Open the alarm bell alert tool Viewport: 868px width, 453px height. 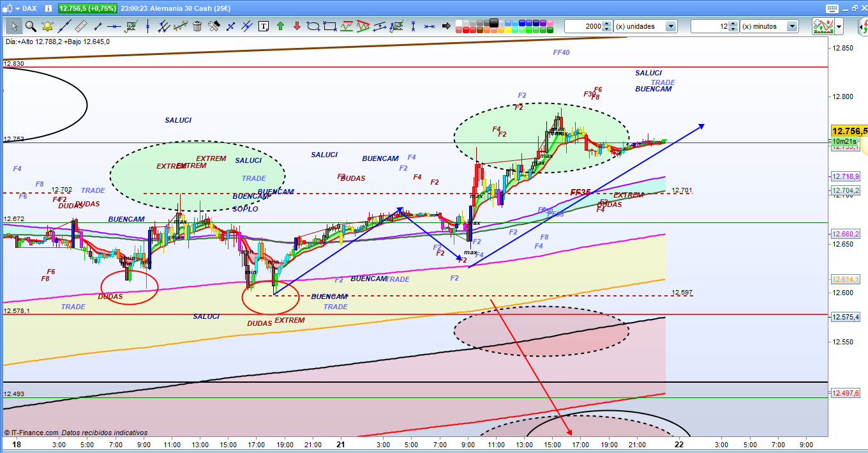(x=47, y=26)
